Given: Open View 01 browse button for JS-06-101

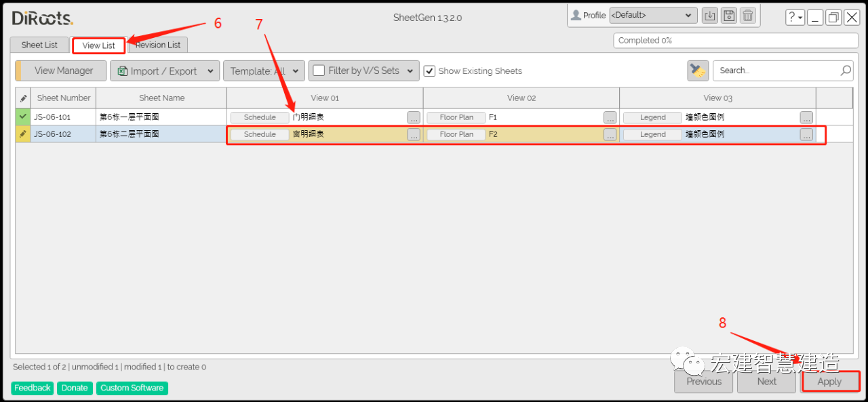Looking at the screenshot, I should (414, 117).
